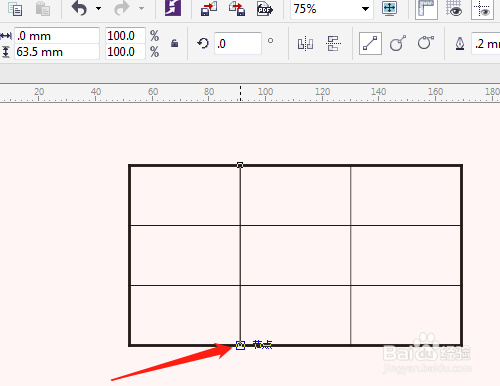Screen dimensions: 500x386
Task: Toggle the lock ratio padlock icon
Action: coord(174,43)
